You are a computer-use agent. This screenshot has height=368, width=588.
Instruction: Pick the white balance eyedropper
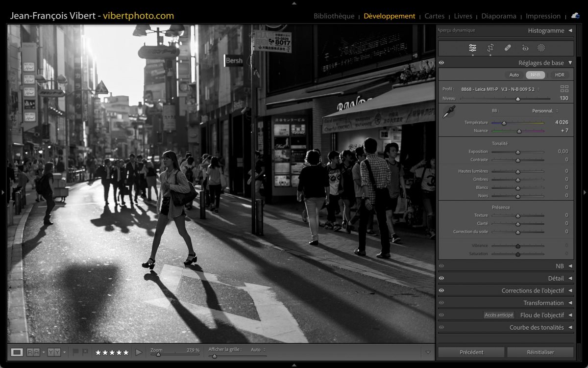point(448,112)
